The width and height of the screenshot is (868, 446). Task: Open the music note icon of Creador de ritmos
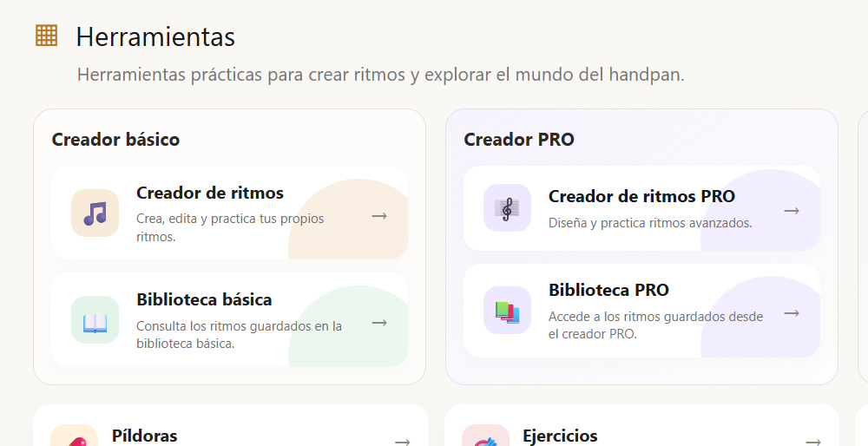[95, 213]
